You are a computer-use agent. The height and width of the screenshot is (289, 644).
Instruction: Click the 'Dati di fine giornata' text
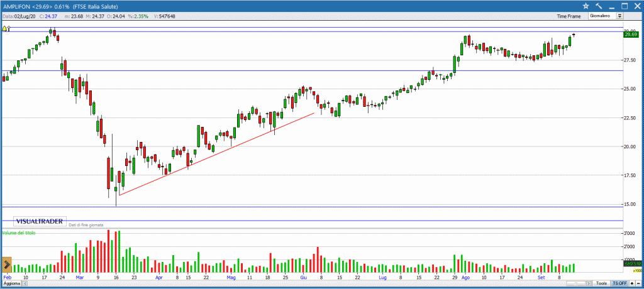tap(86, 225)
